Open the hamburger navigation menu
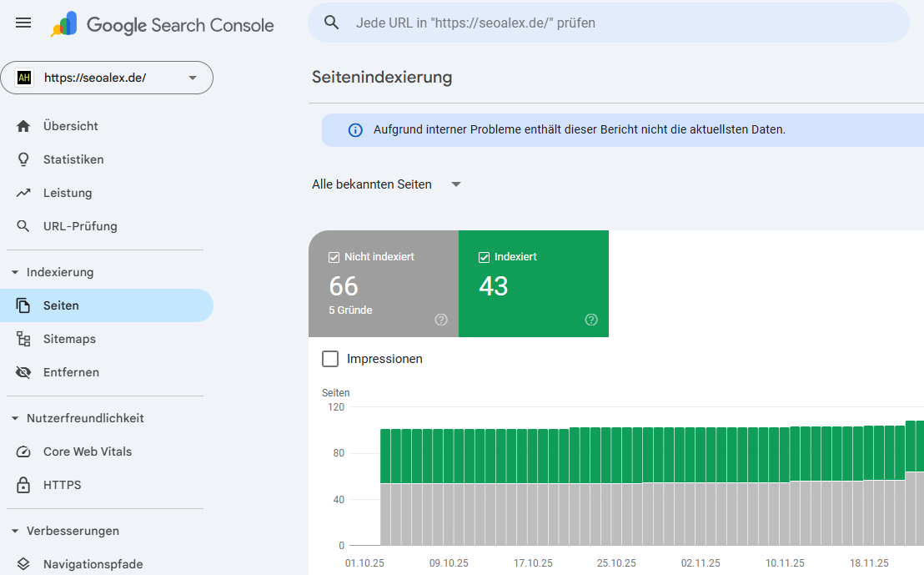Screen dimensions: 924x575 (x=23, y=23)
